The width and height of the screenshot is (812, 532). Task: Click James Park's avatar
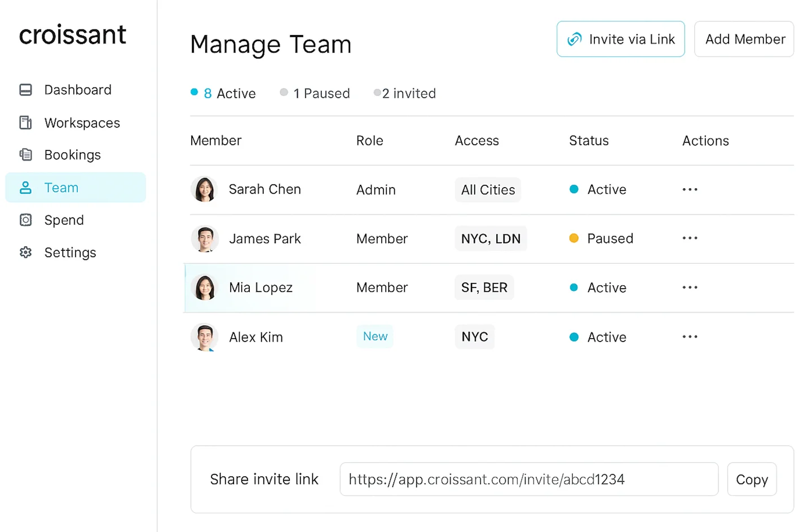coord(205,238)
